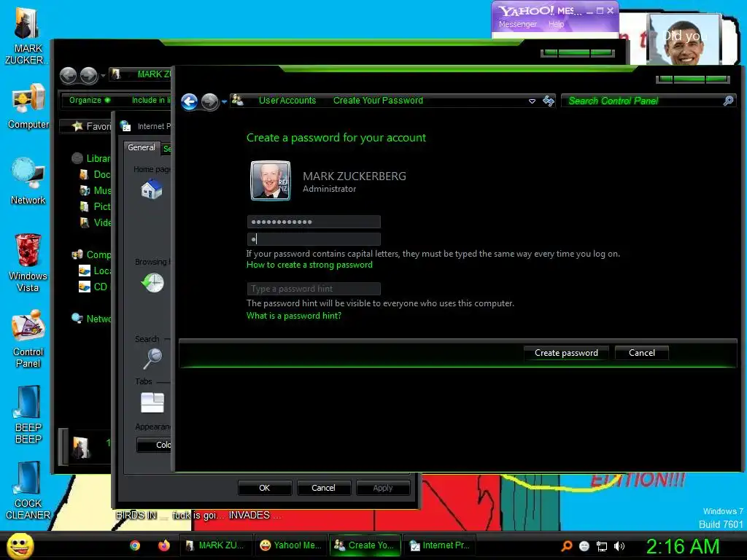Click the Home page house icon in Internet Properties
747x560 pixels.
(152, 189)
